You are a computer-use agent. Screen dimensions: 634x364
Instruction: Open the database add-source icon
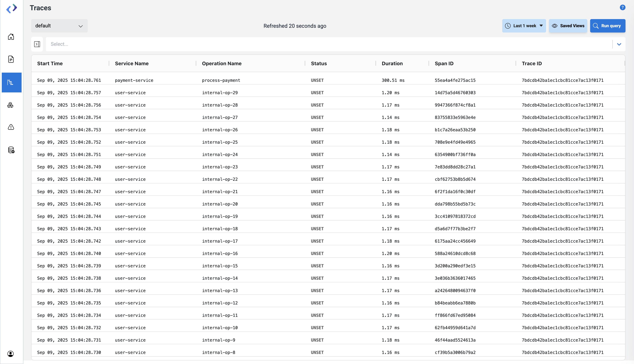coord(11,150)
